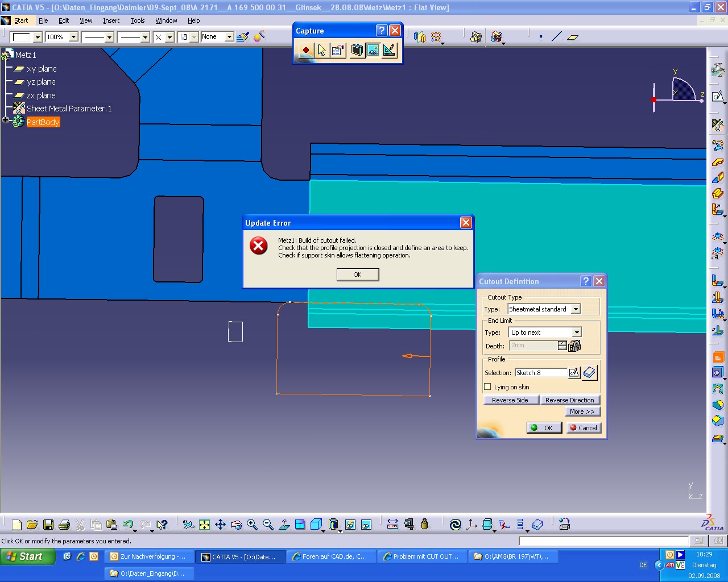The image size is (728, 582).
Task: Click Reverse Side button
Action: [510, 400]
